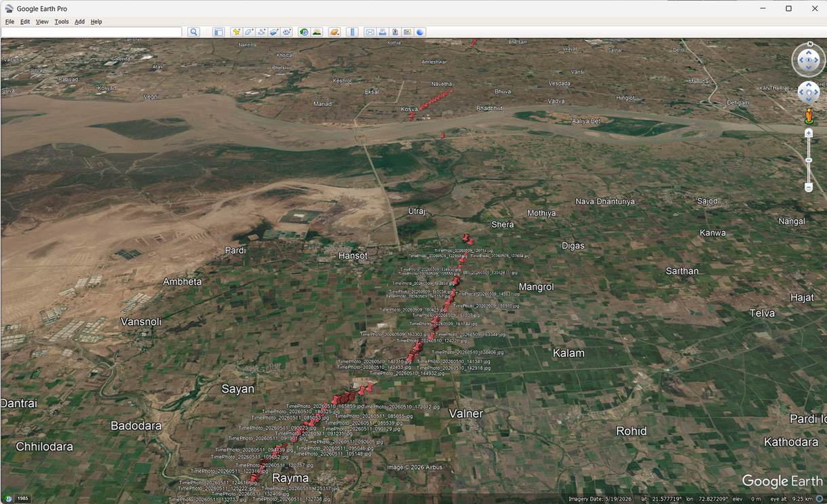Click the Print icon in toolbar
Screen dimensions: 827x504
(383, 32)
